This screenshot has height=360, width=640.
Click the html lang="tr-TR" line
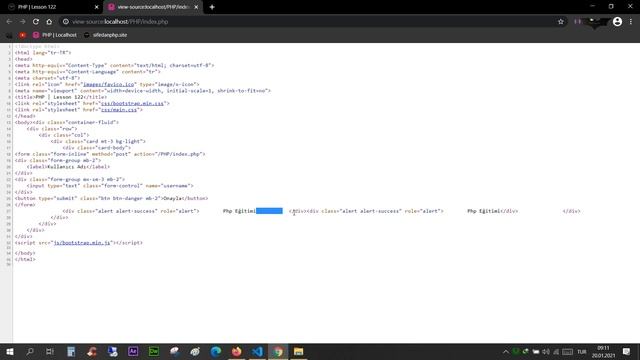43,53
